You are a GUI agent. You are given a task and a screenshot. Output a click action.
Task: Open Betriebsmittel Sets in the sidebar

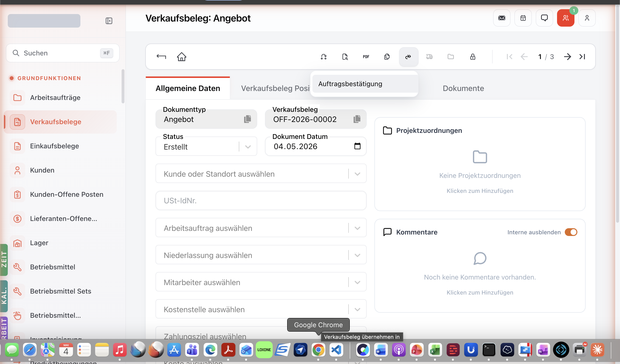click(x=61, y=291)
